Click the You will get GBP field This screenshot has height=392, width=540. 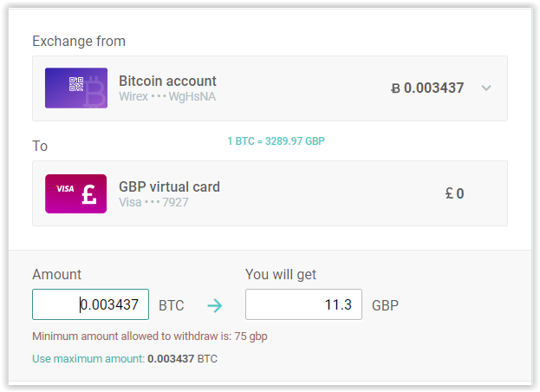coord(303,304)
